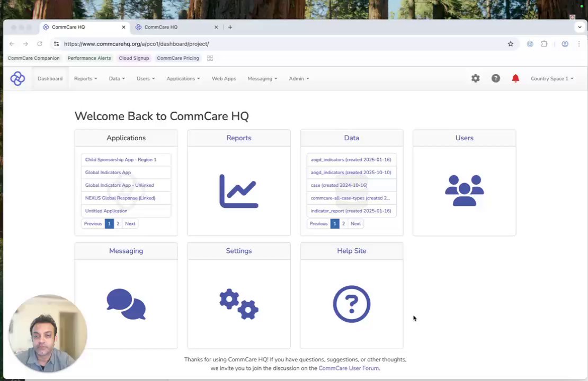Bookmark this page with the star icon

pos(510,44)
